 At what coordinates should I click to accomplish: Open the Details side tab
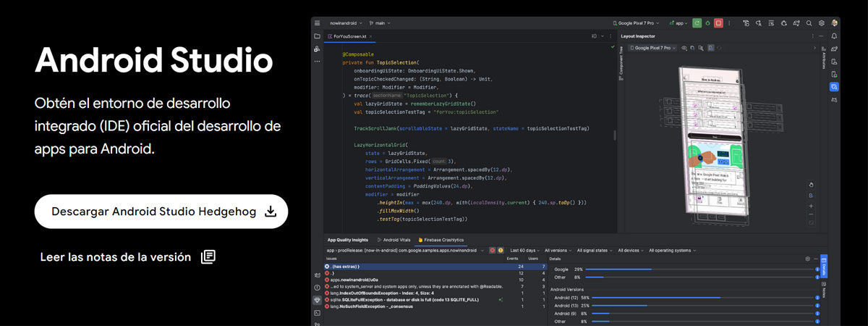point(824,266)
